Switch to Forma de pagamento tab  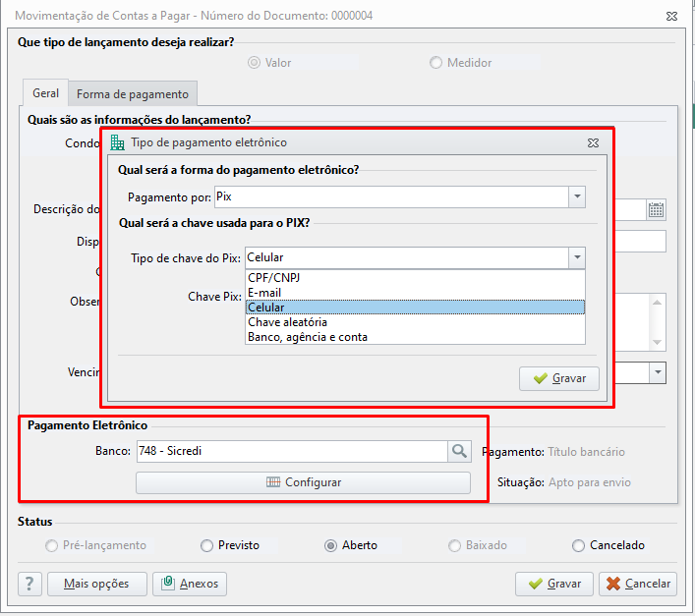133,94
